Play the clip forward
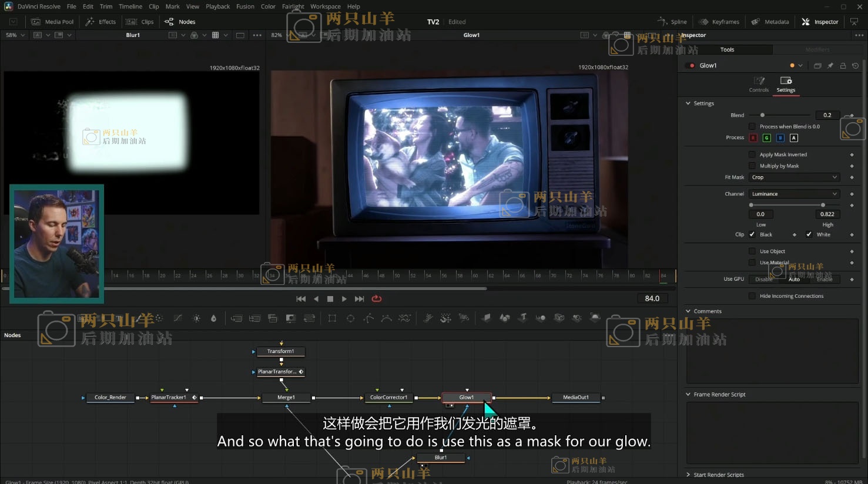 pos(344,299)
